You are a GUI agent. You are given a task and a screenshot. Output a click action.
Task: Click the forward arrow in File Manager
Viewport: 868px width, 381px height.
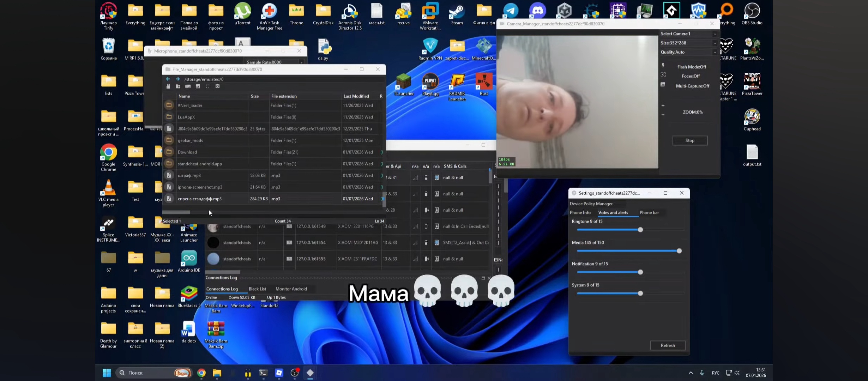178,79
